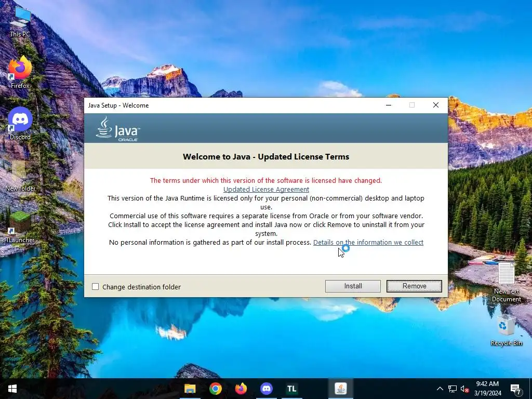
Task: Open Details on the information we collect
Action: tap(368, 242)
